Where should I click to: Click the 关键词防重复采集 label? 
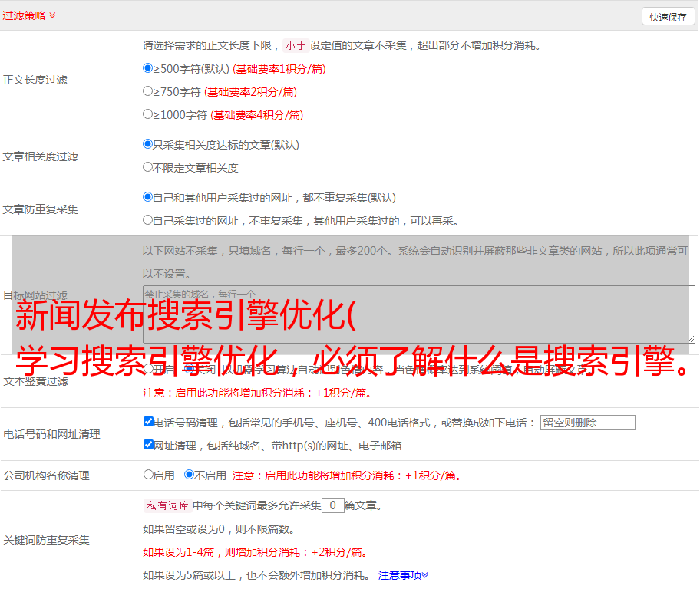click(x=46, y=540)
